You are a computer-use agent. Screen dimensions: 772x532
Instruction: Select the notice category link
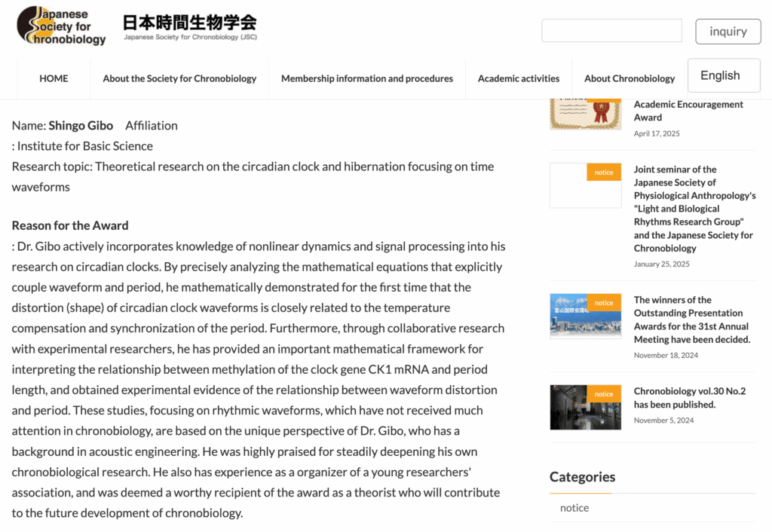click(574, 508)
